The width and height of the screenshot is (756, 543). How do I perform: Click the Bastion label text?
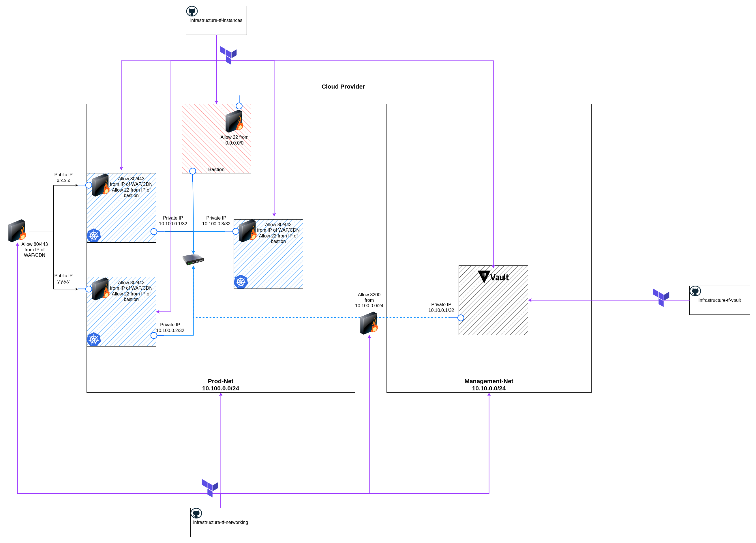pyautogui.click(x=216, y=169)
